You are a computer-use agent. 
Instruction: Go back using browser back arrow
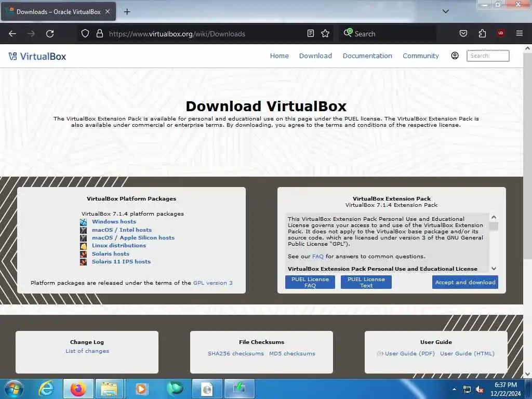tap(12, 34)
